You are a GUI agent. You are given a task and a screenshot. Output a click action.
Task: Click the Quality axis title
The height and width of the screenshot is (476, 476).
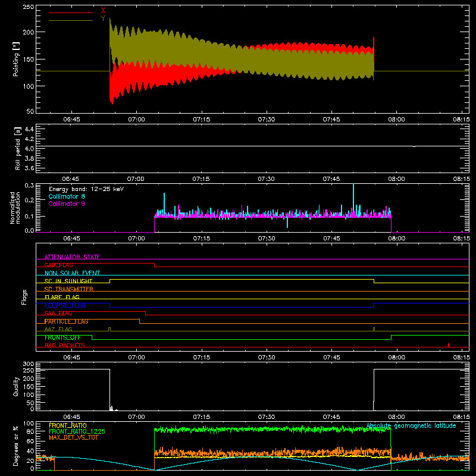click(16, 386)
